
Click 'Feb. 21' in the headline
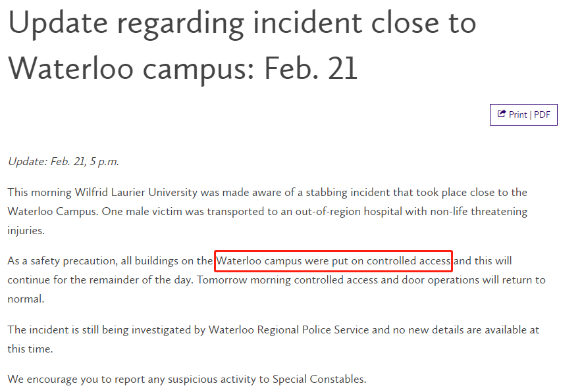click(311, 68)
